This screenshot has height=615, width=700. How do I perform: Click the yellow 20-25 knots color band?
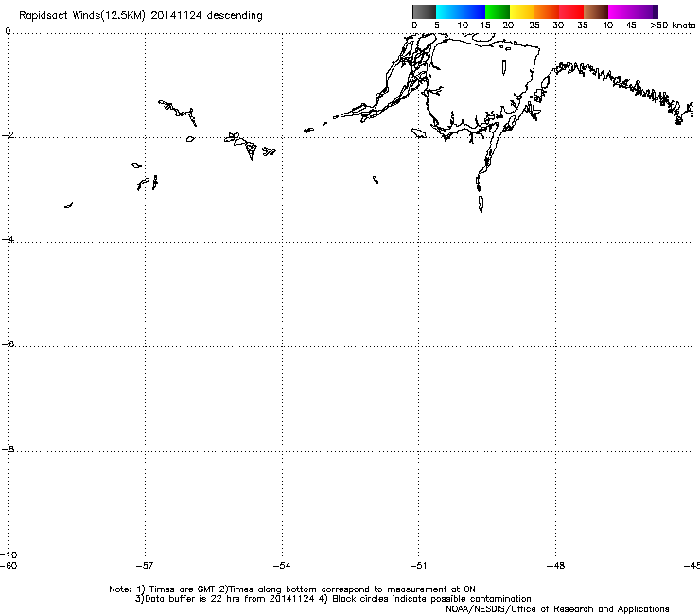522,11
